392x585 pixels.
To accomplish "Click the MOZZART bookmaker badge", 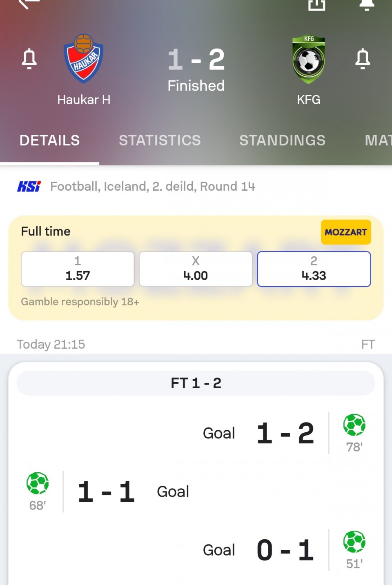I will (346, 232).
